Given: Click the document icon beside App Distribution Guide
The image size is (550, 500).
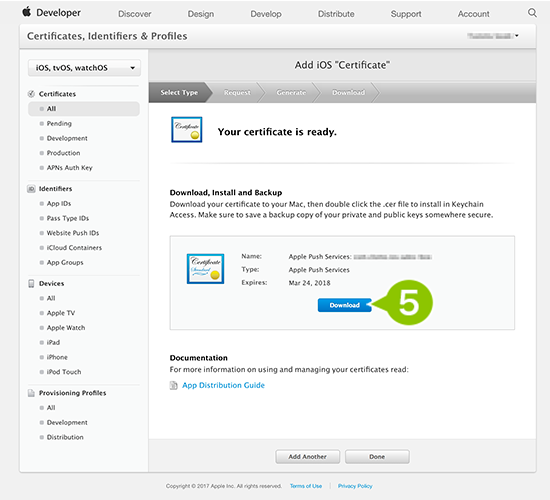Looking at the screenshot, I should click(x=174, y=385).
